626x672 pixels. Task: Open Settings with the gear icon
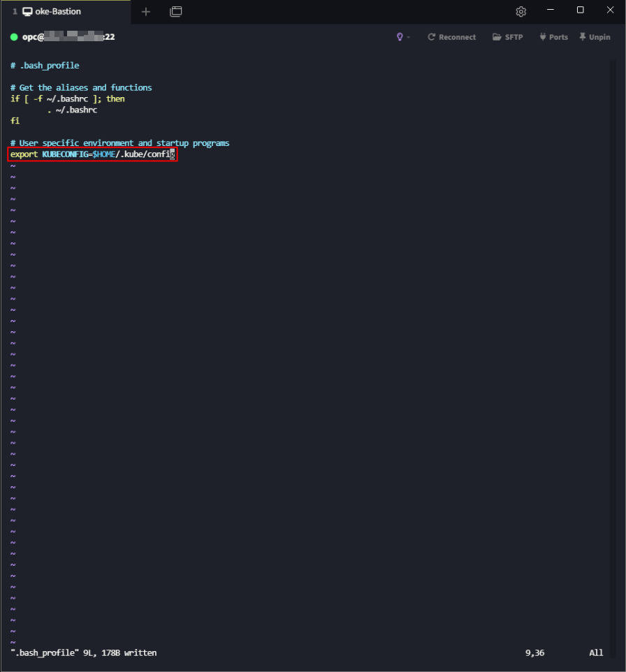pyautogui.click(x=521, y=12)
